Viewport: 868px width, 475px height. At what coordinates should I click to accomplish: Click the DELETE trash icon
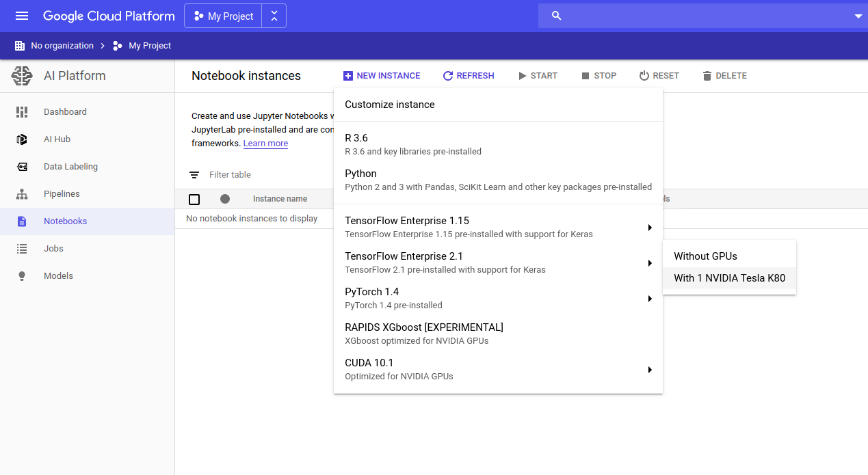pos(707,76)
